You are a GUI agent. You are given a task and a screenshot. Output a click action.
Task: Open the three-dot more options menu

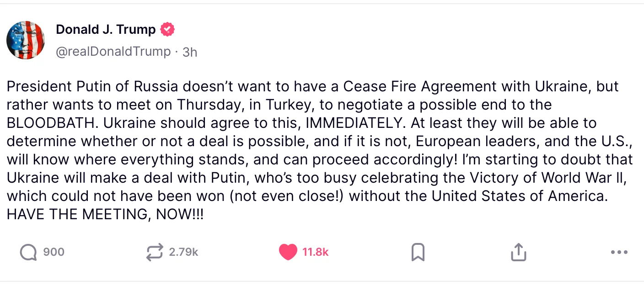(619, 252)
